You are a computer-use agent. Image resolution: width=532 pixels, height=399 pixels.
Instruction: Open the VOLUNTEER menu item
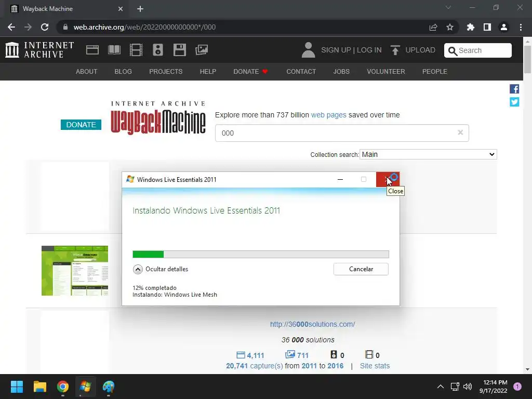click(386, 72)
